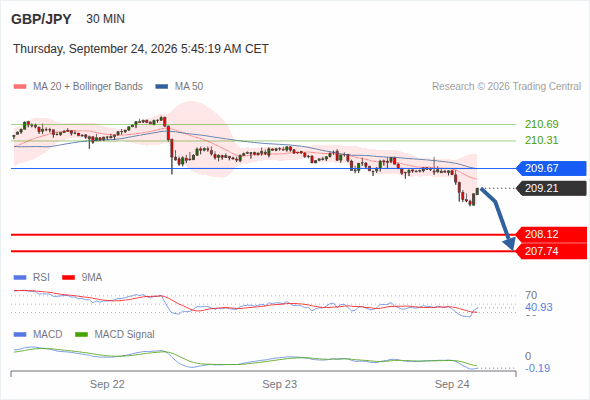Viewport: 590px width, 400px height.
Task: Select the 208.12 red support tag
Action: coord(551,234)
